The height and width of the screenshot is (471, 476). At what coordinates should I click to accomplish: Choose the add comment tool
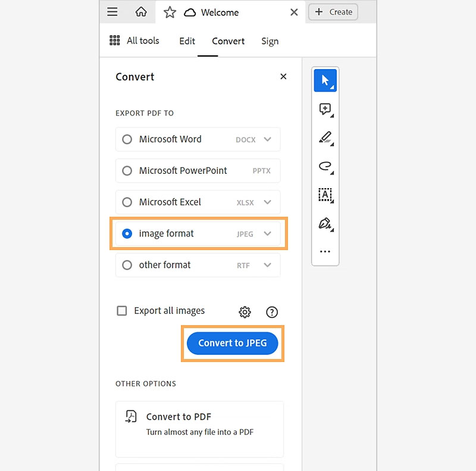tap(325, 109)
